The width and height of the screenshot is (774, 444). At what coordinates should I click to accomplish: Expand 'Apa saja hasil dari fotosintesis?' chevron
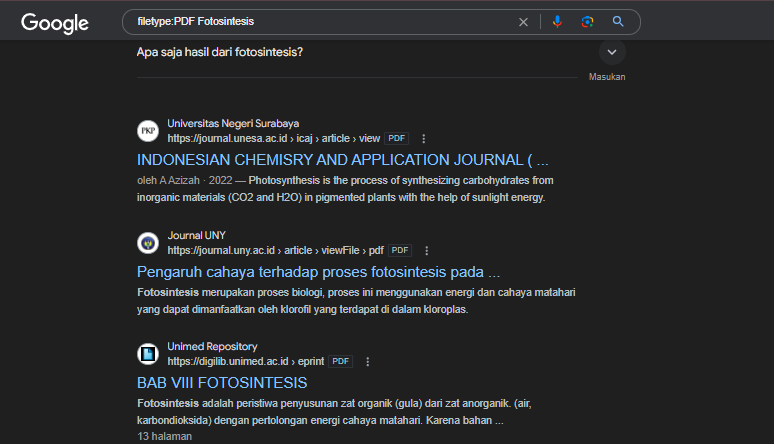point(612,52)
